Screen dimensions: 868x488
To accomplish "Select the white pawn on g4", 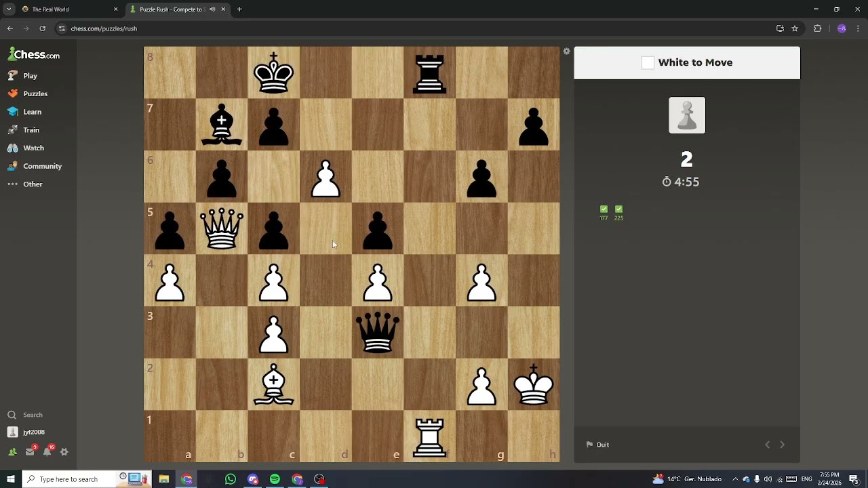I will click(482, 281).
